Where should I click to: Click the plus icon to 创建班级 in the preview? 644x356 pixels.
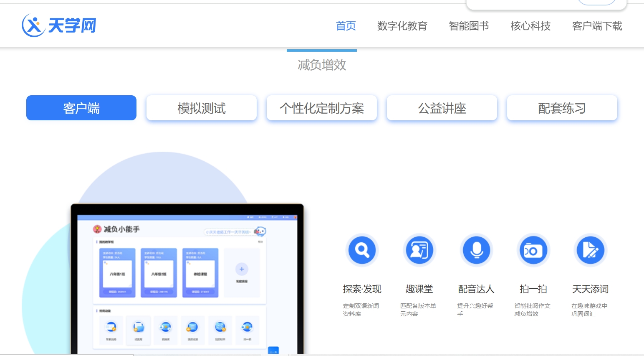242,269
